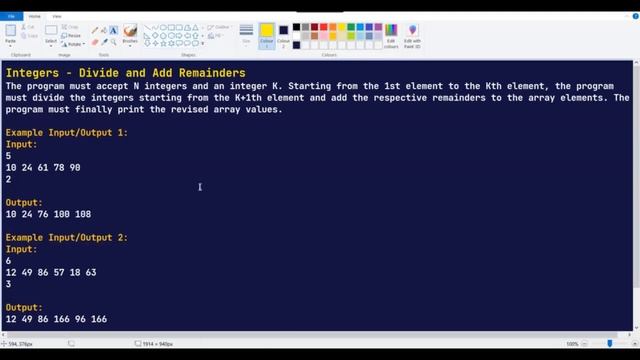This screenshot has width=640, height=360.
Task: Select the Colour picker eyedropper tool
Action: click(104, 42)
